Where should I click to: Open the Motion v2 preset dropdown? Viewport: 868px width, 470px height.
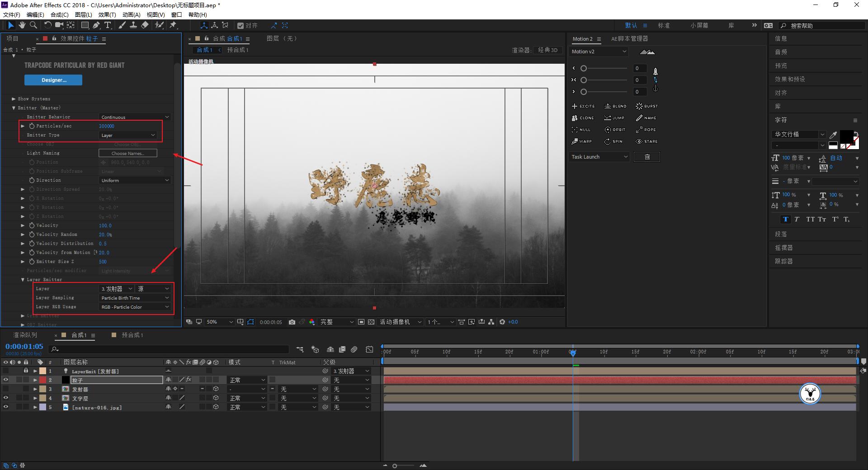click(x=598, y=52)
